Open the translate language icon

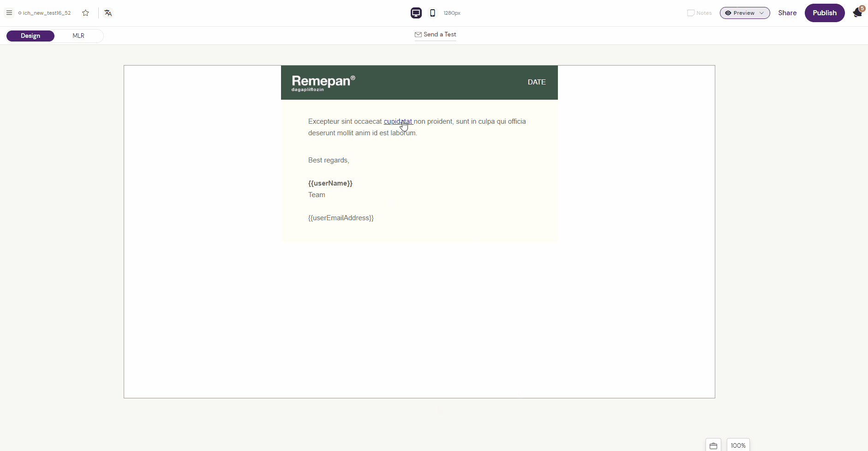click(108, 13)
